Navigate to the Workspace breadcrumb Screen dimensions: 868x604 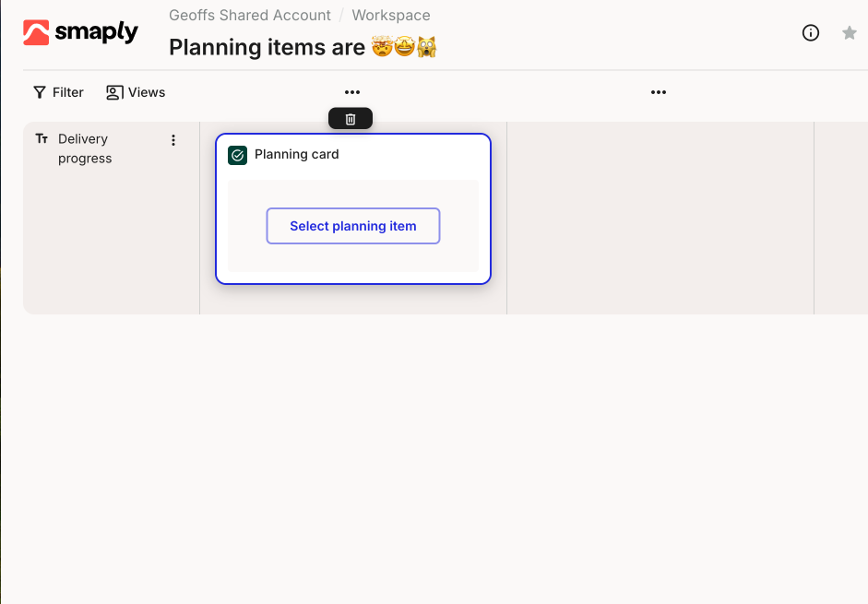[x=391, y=16]
